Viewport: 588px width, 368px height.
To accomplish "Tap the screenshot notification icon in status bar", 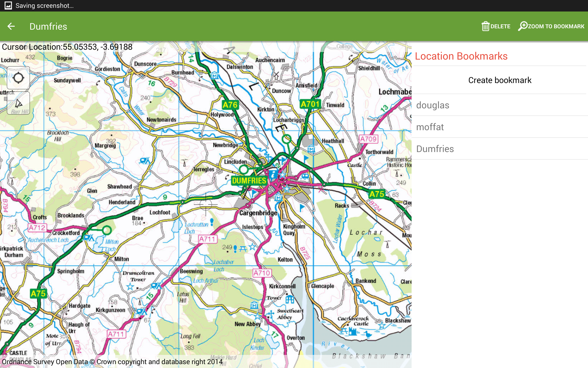I will (8, 6).
